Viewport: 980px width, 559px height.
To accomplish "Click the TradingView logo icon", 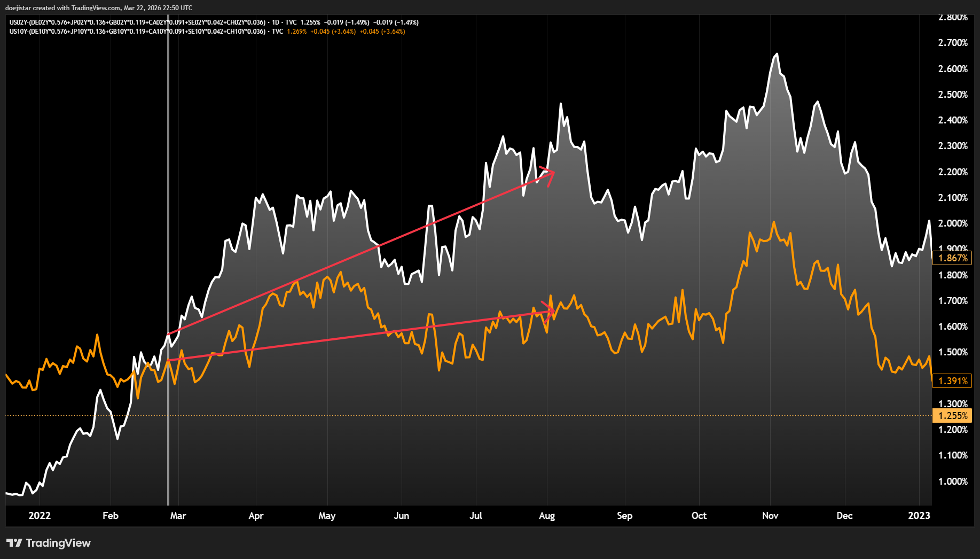I will click(x=14, y=543).
